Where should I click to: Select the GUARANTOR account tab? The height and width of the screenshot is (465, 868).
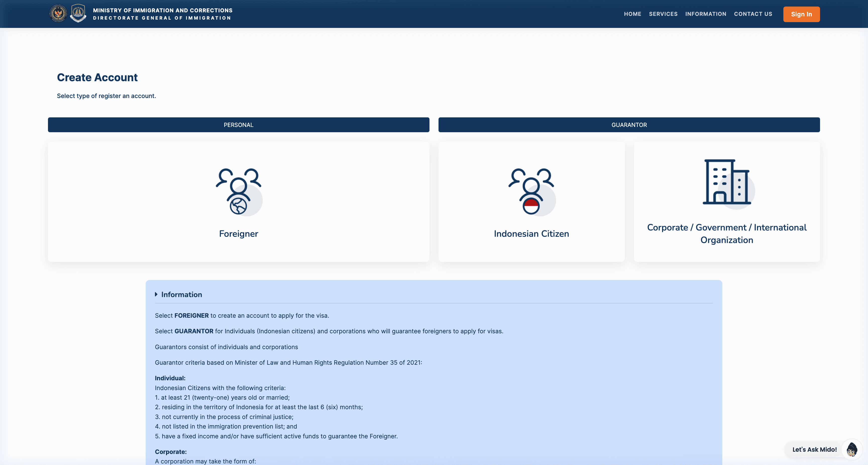coord(629,125)
